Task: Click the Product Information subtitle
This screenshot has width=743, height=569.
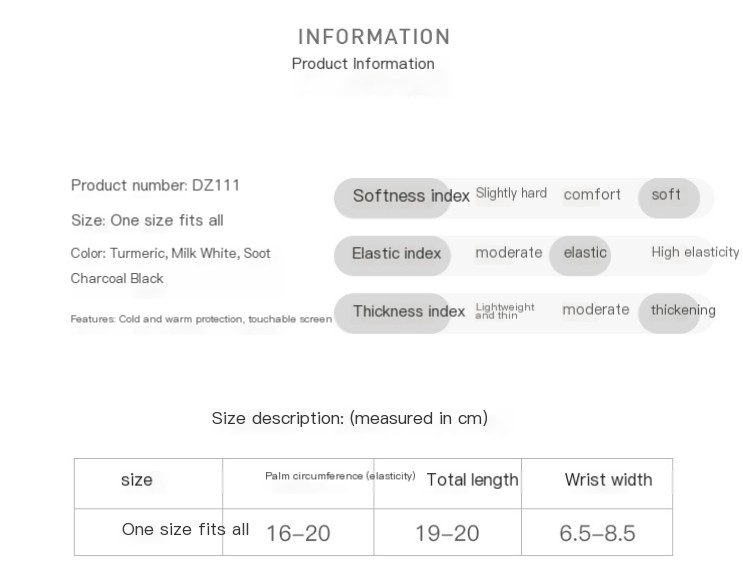Action: pyautogui.click(x=363, y=64)
